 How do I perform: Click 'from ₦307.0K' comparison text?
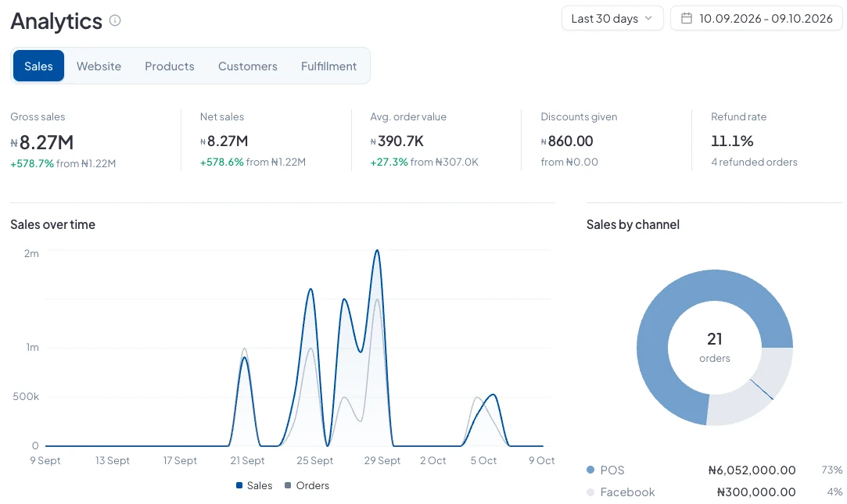click(x=444, y=162)
